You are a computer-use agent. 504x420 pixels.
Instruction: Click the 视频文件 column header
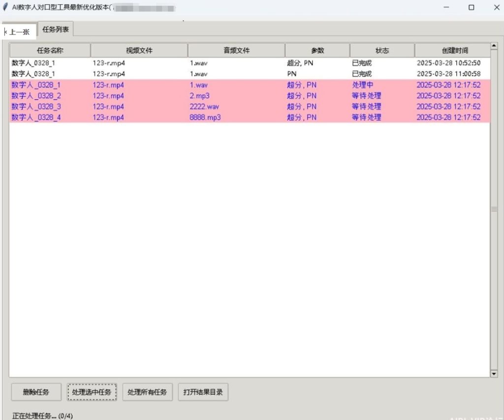click(x=139, y=50)
